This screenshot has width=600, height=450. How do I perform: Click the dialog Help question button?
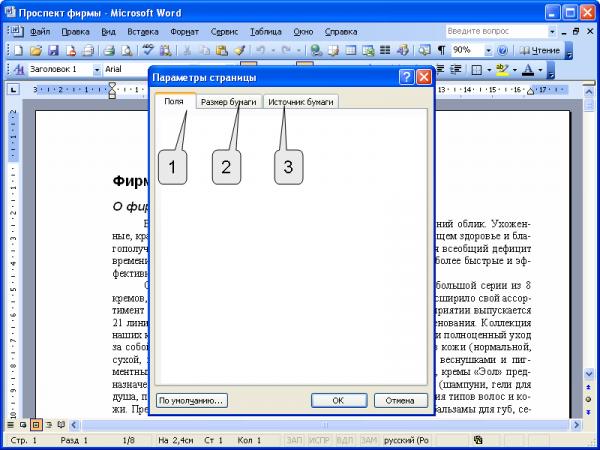[x=406, y=77]
